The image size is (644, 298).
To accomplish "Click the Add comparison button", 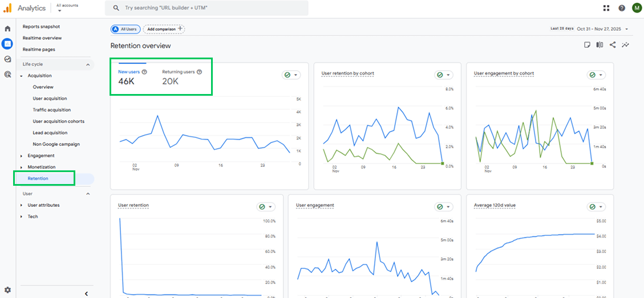I will 164,28.
